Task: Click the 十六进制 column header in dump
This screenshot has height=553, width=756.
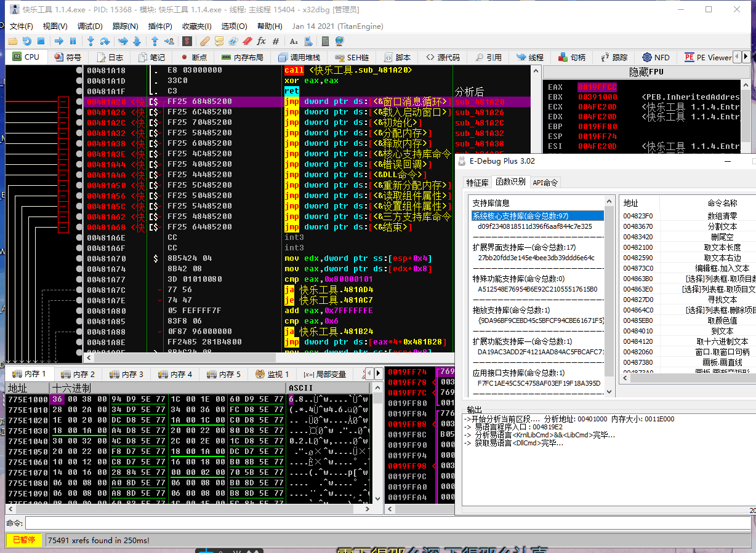Action: tap(167, 388)
